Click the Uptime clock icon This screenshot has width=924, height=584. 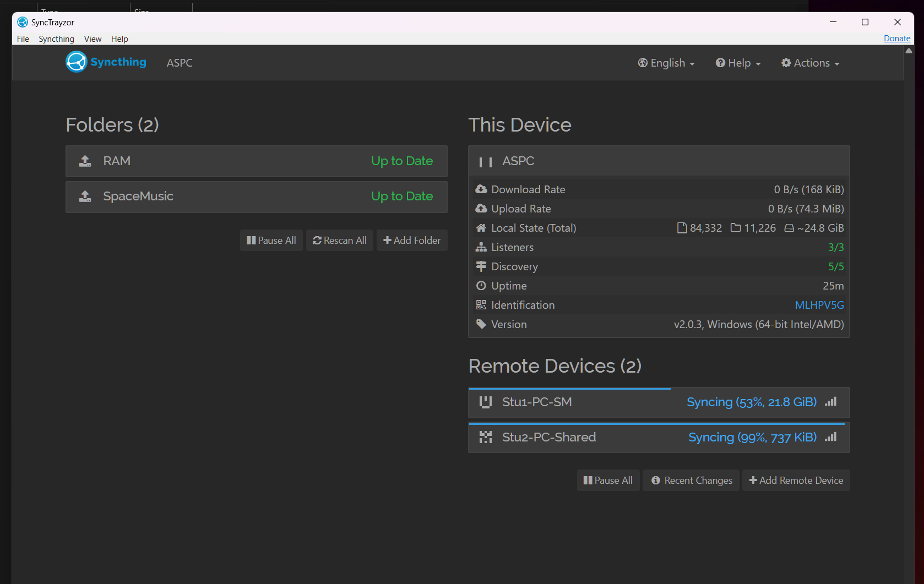point(481,286)
